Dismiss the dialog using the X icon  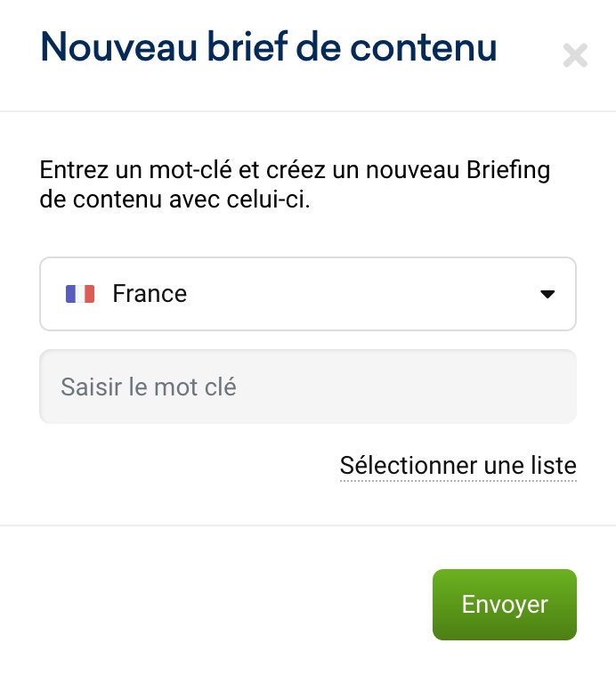click(575, 55)
